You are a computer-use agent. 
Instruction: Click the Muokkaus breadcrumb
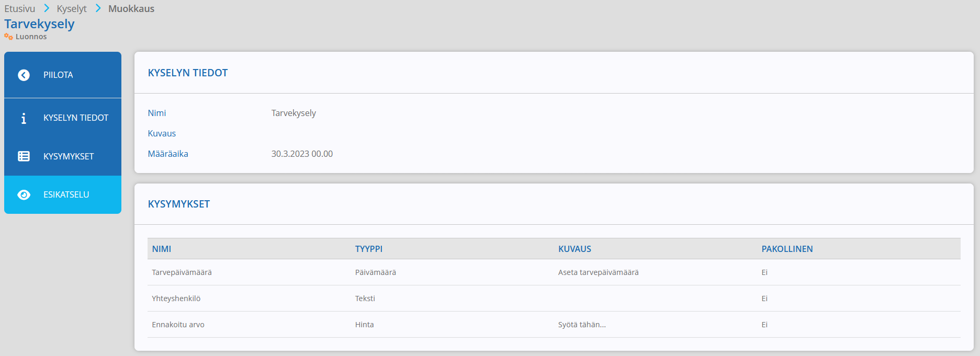pyautogui.click(x=131, y=8)
